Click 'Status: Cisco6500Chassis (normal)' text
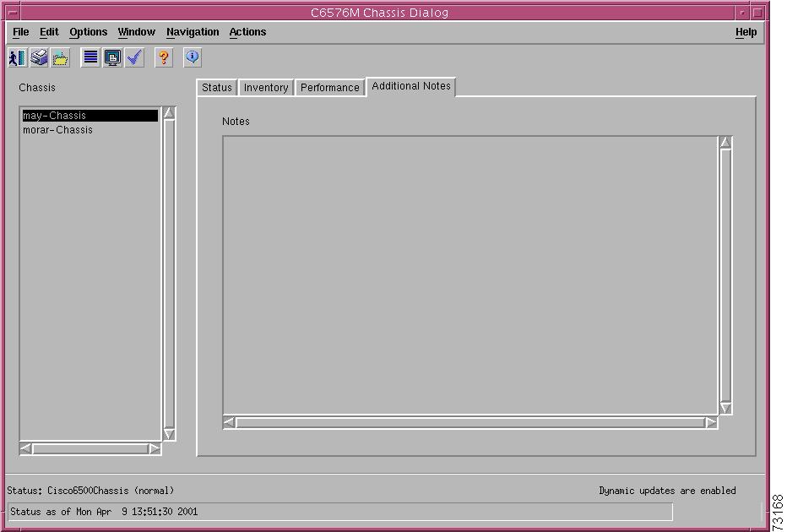Image resolution: width=787 pixels, height=532 pixels. 91,491
